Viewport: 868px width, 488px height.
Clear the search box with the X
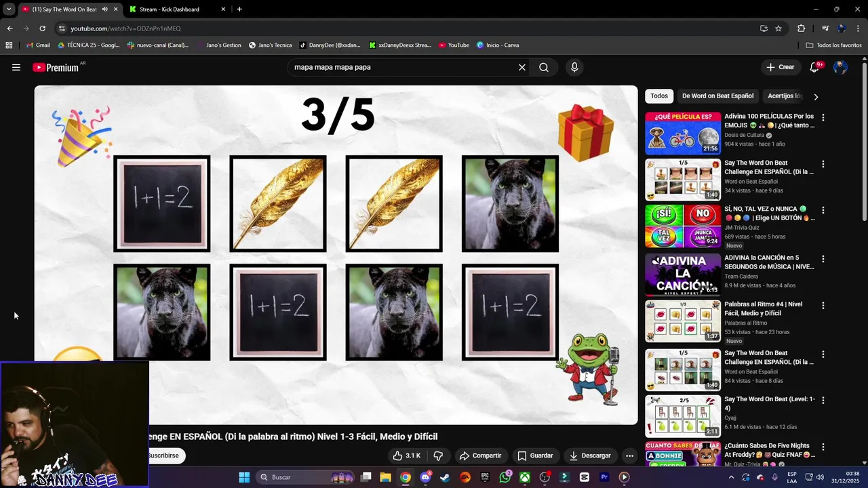click(x=522, y=67)
